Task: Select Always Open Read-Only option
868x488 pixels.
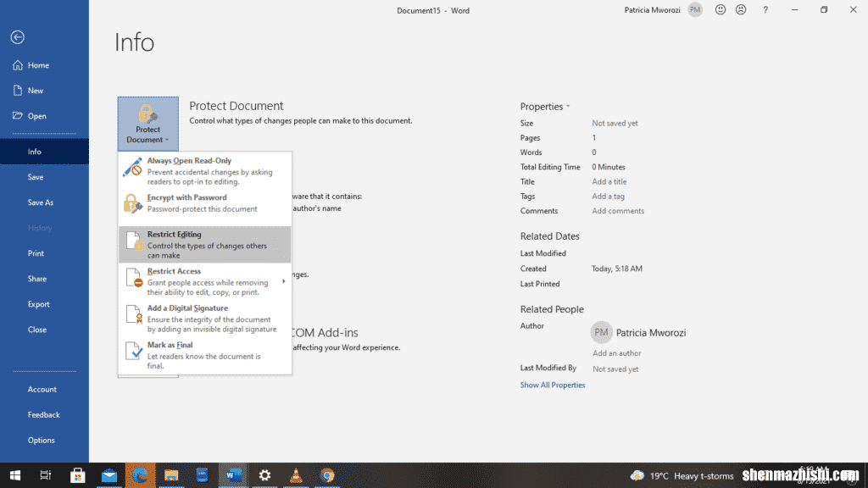Action: click(x=205, y=170)
